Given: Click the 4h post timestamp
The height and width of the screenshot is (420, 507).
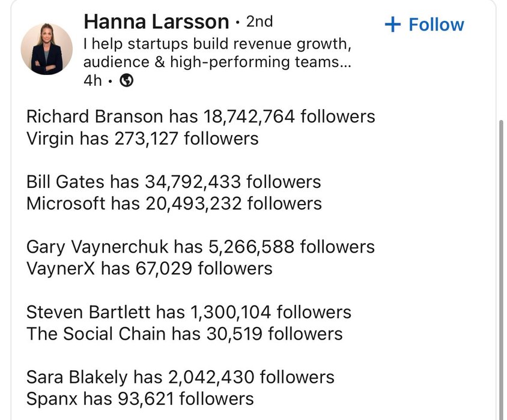Looking at the screenshot, I should [93, 80].
